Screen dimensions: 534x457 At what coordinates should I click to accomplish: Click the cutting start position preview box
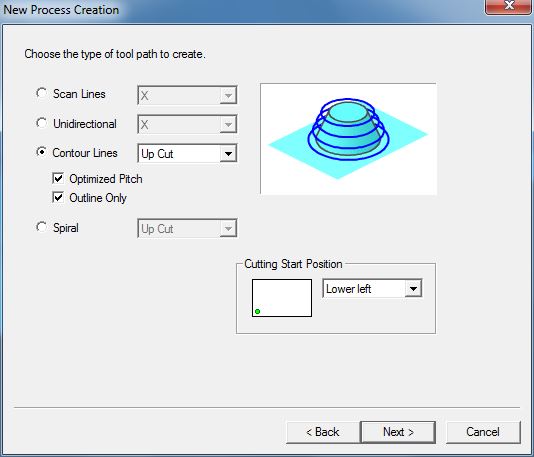(282, 298)
